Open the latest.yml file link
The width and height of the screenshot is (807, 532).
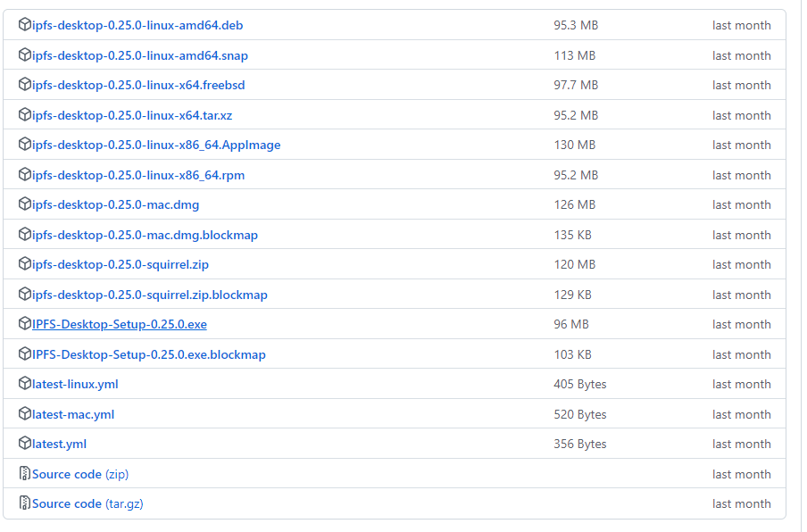tap(59, 444)
